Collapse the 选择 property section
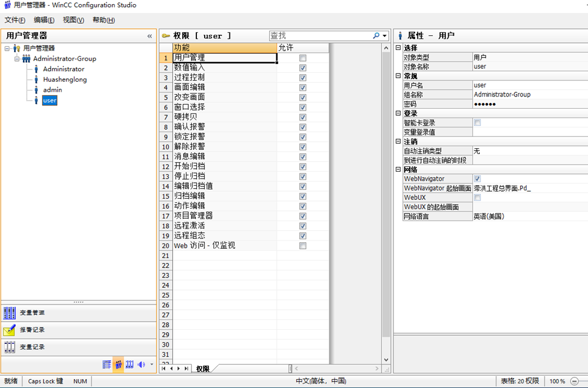Screen dimensions: 588x388 tap(398, 48)
